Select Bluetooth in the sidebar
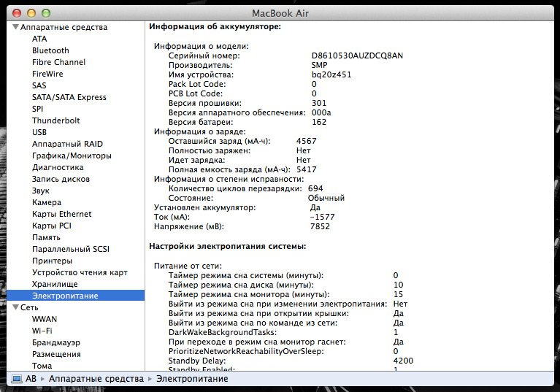Screen dimensions: 560x392 50,50
